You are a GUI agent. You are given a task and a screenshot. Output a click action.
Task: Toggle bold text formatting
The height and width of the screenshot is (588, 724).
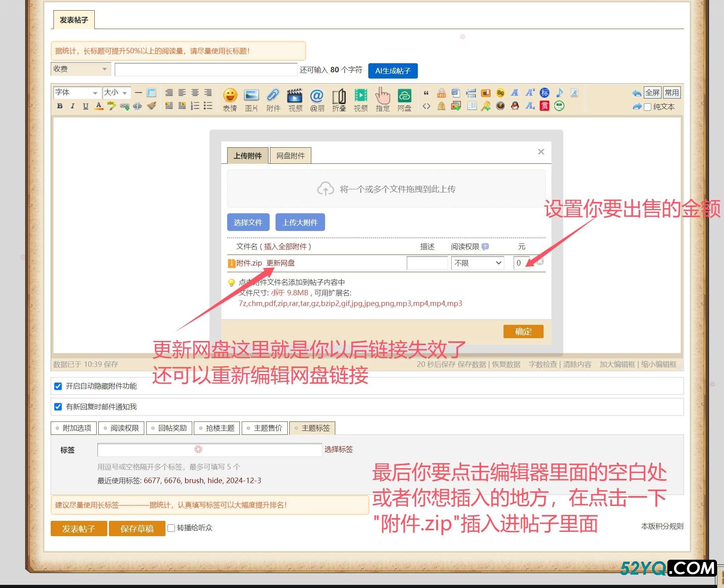60,106
